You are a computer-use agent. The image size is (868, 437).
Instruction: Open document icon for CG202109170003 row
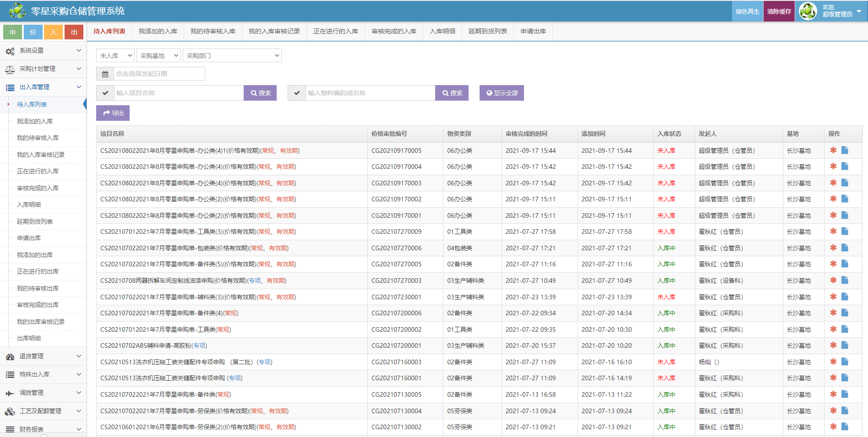(x=845, y=183)
